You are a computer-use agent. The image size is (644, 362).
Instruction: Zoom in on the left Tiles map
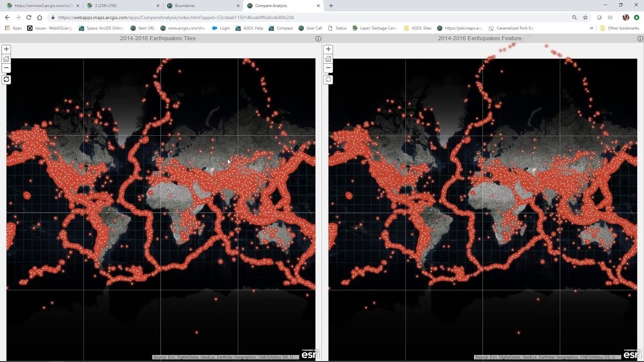6,49
